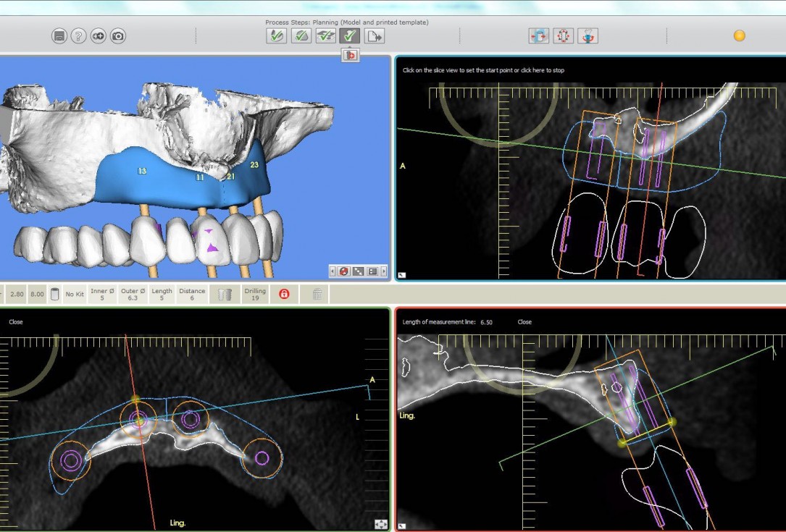
Task: Open the Length 5 selector
Action: [x=161, y=293]
